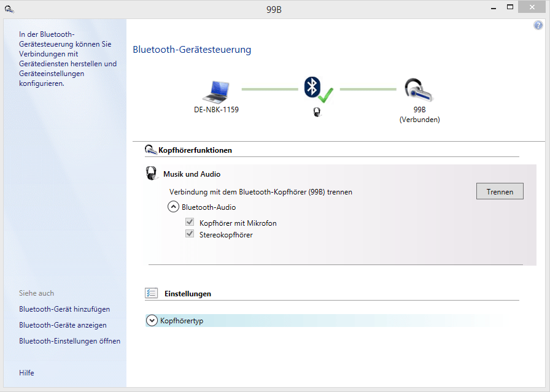Viewport: 550px width, 392px height.
Task: Open Bluetooth-Geräte anzeigen link
Action: click(x=63, y=325)
